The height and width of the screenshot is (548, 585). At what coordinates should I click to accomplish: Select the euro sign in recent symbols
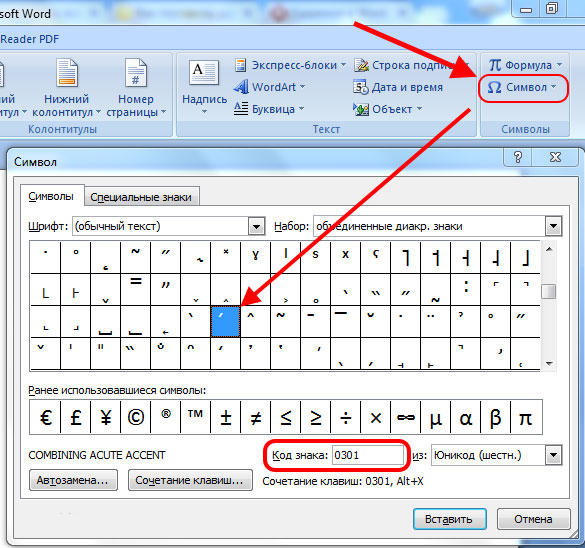(45, 417)
